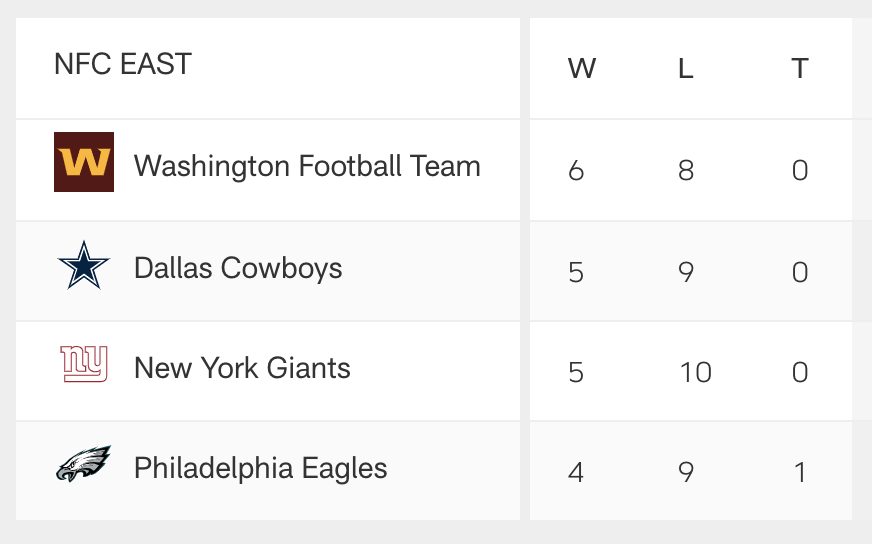The image size is (872, 544).
Task: Click Cowboys' losses value 9
Action: point(686,272)
